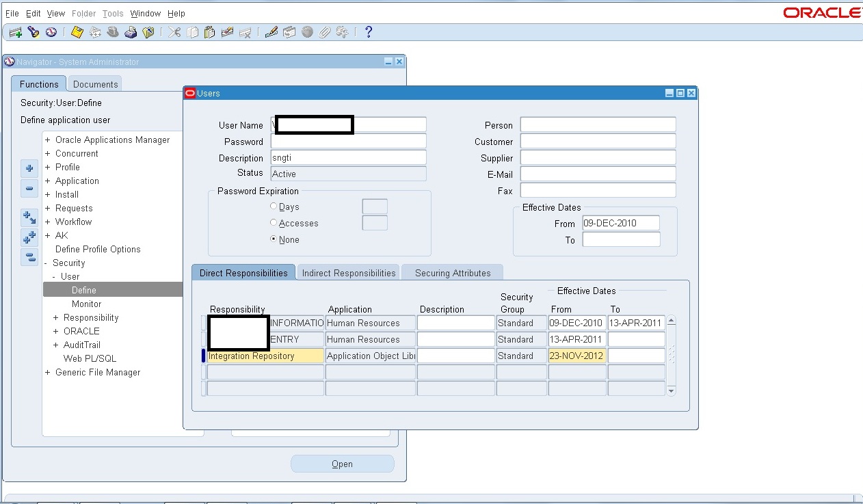Click the Open button in the Navigator
Viewport: 863px width, 504px height.
[x=342, y=463]
